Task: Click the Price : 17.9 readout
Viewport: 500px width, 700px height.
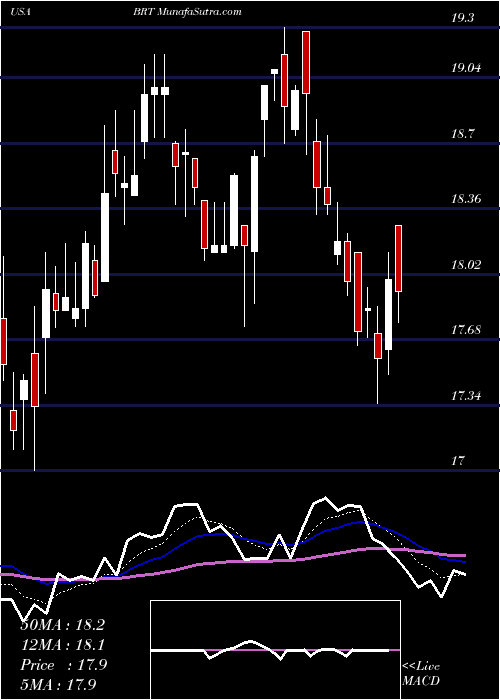Action: pos(64,665)
